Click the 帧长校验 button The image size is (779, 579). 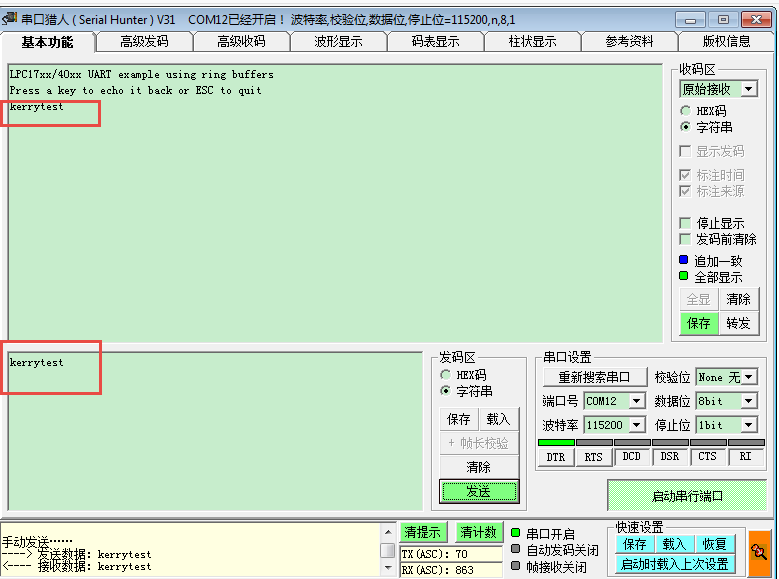pyautogui.click(x=479, y=443)
